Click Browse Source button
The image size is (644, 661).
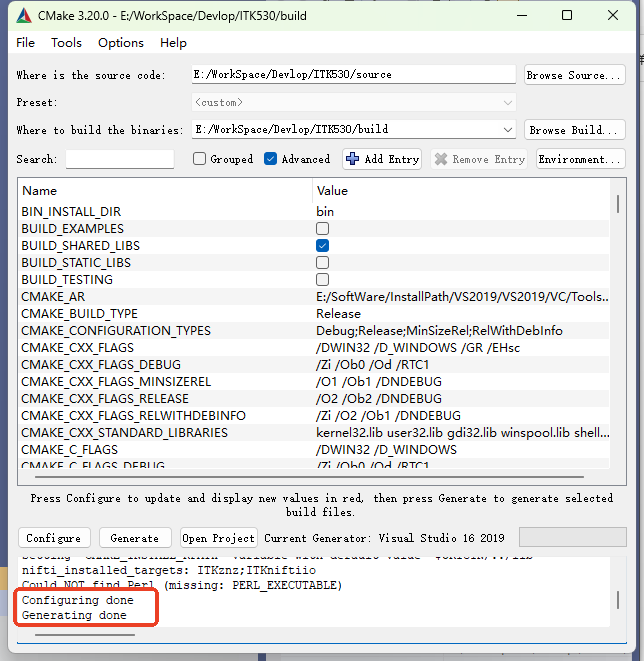(x=574, y=75)
